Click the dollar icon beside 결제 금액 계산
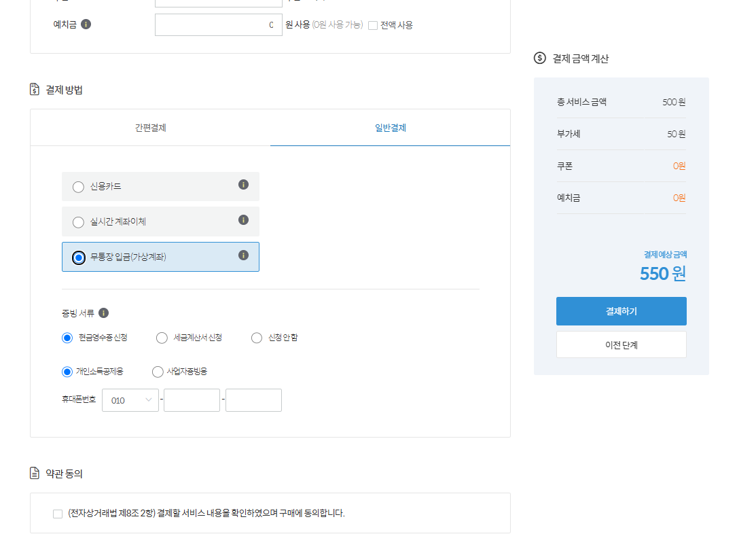Screen dimensions: 756x549 (540, 58)
